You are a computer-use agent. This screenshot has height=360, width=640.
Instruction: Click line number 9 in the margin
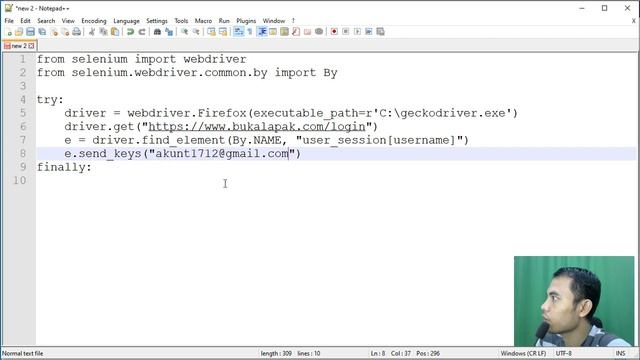point(23,167)
